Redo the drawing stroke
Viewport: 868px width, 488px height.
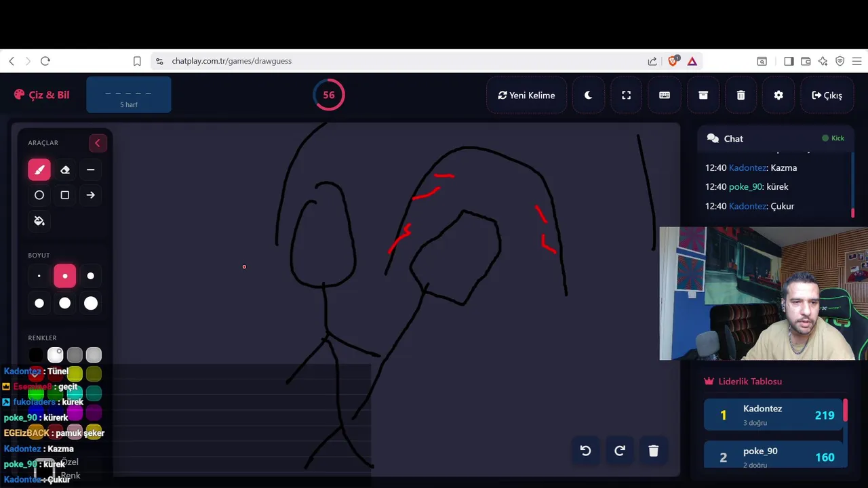(619, 451)
